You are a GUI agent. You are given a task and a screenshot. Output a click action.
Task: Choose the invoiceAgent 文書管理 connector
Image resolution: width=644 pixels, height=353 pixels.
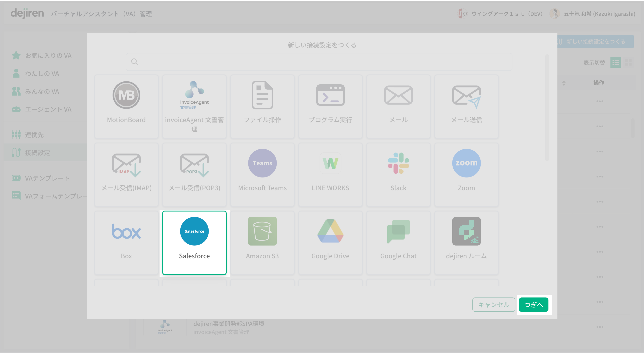(194, 107)
